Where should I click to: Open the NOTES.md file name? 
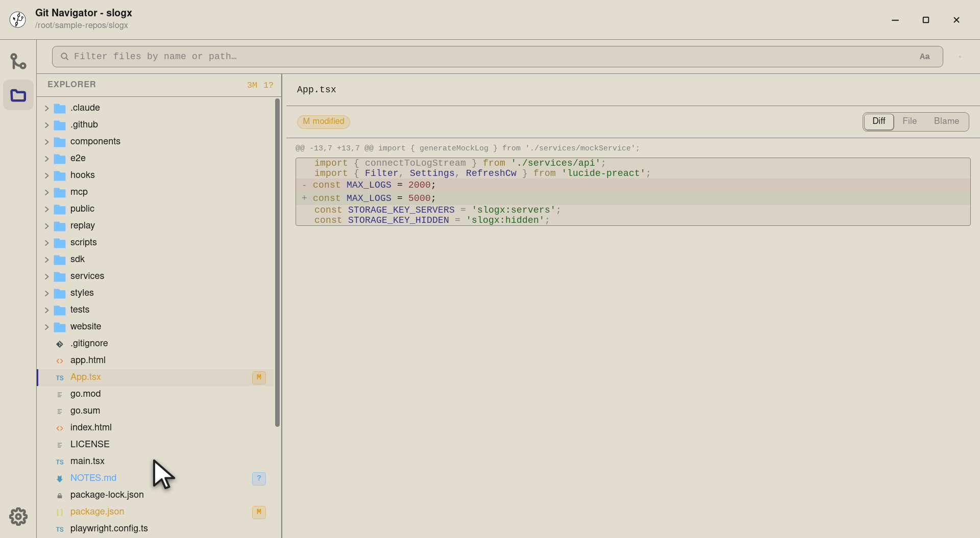tap(93, 478)
